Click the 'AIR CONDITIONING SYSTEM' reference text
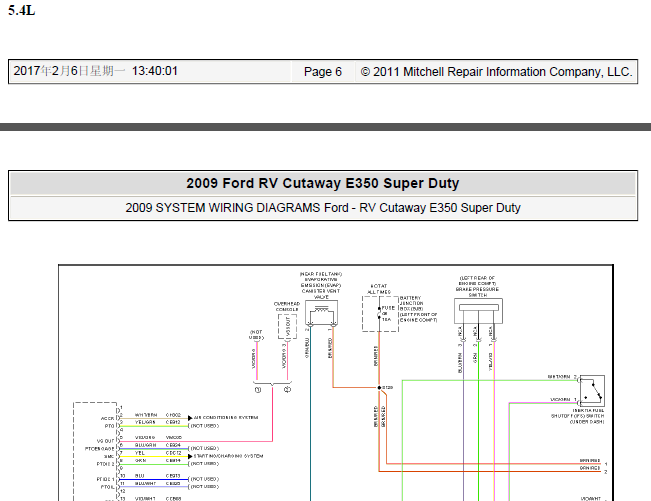This screenshot has width=651, height=501. pyautogui.click(x=226, y=418)
